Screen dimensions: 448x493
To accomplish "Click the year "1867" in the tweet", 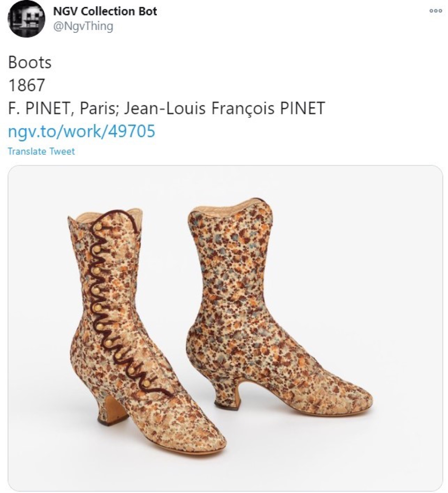I will 26,85.
